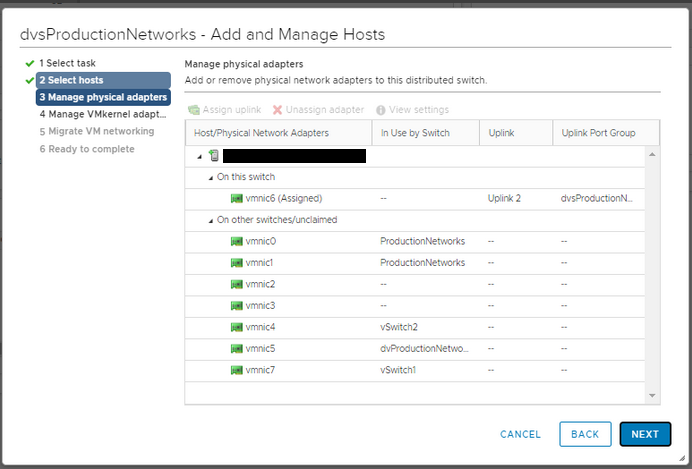The width and height of the screenshot is (692, 469).
Task: Click the Assign uplink toolbar icon
Action: 194,110
